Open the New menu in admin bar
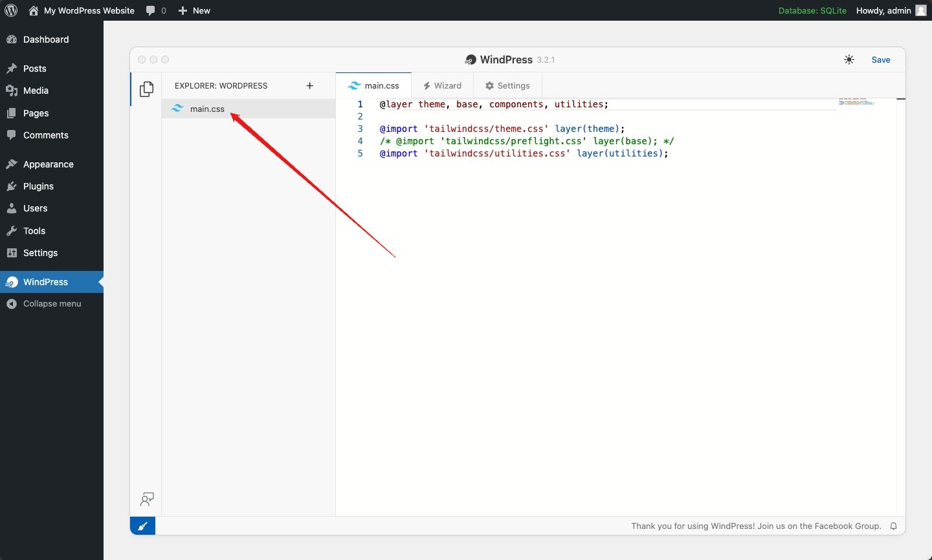This screenshot has height=560, width=932. 194,10
